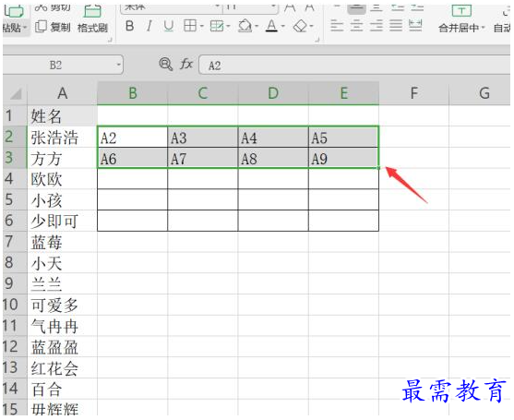
Task: Click cell containing 姓名
Action: (x=62, y=115)
